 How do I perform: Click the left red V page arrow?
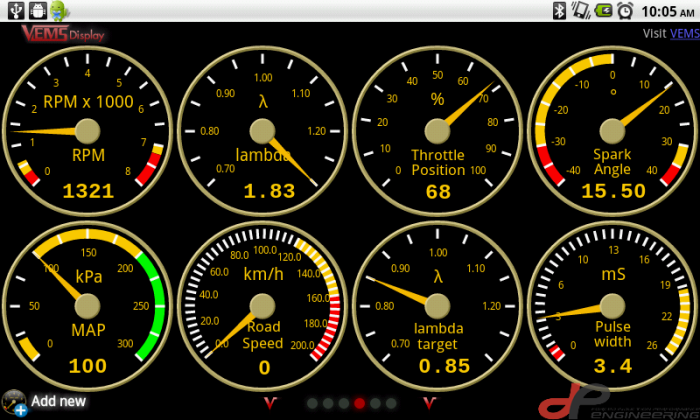[268, 402]
